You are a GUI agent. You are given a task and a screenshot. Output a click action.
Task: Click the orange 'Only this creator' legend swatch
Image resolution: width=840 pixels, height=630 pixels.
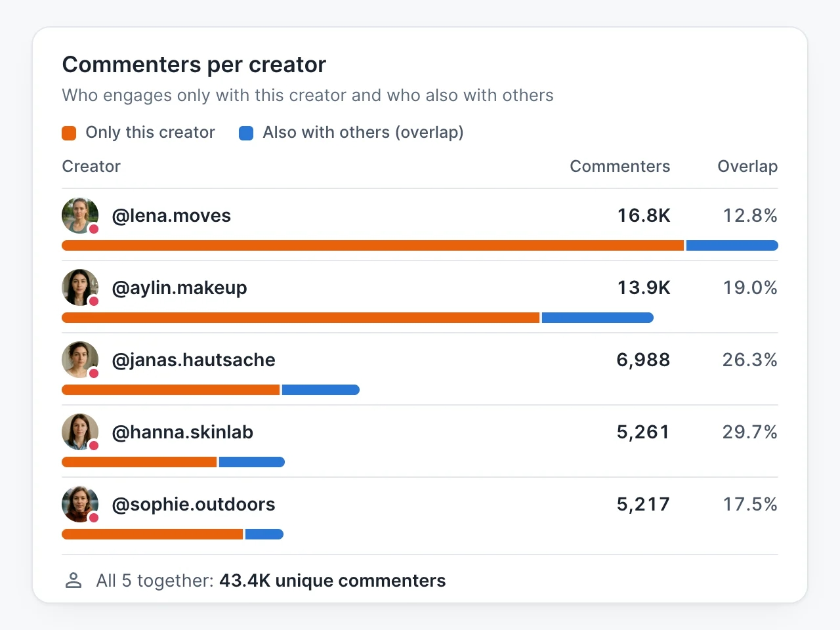[x=69, y=133]
